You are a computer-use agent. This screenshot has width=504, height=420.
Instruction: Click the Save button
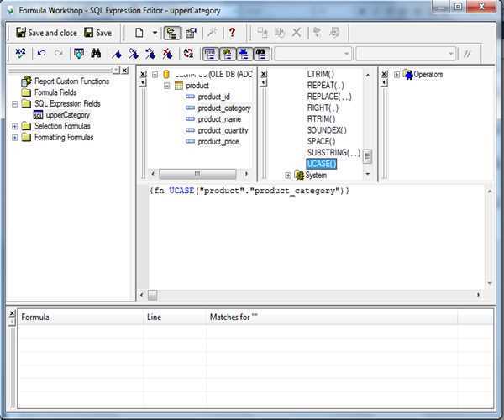click(97, 33)
